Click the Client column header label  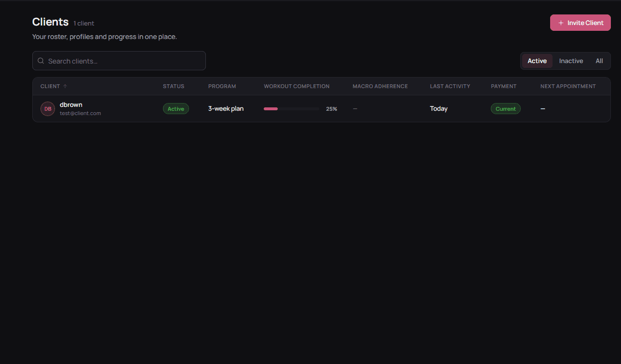point(50,87)
